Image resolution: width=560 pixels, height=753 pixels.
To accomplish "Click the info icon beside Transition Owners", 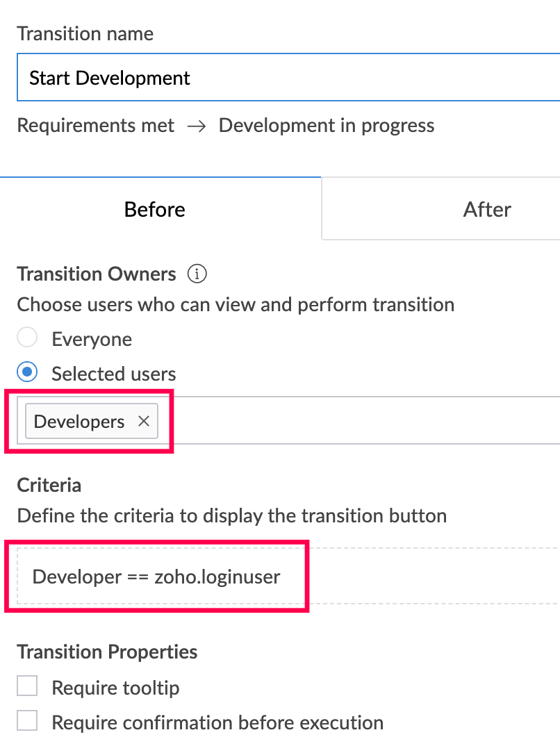I will coord(197,274).
